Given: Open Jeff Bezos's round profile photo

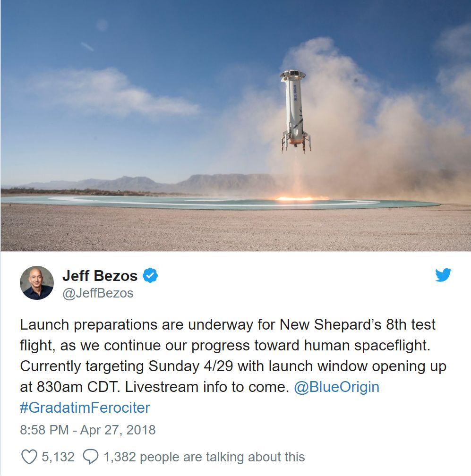Looking at the screenshot, I should [37, 283].
